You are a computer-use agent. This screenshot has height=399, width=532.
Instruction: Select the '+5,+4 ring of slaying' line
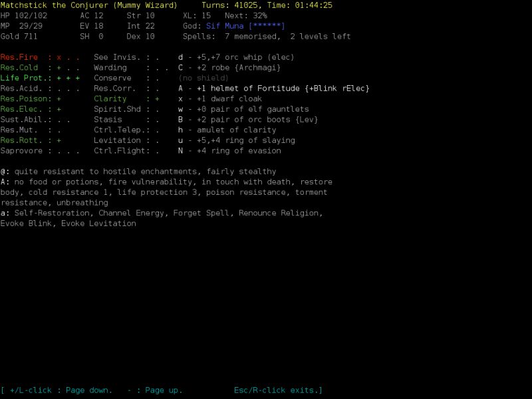(245, 140)
